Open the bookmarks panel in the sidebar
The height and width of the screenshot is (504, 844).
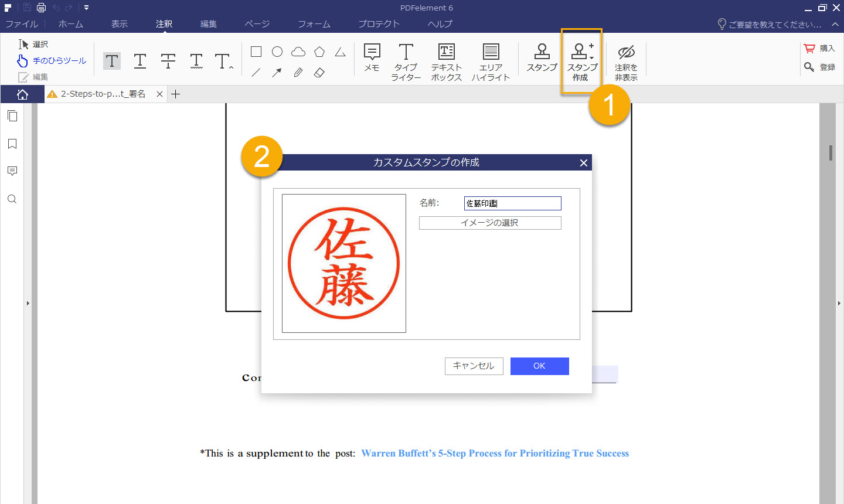click(x=12, y=144)
